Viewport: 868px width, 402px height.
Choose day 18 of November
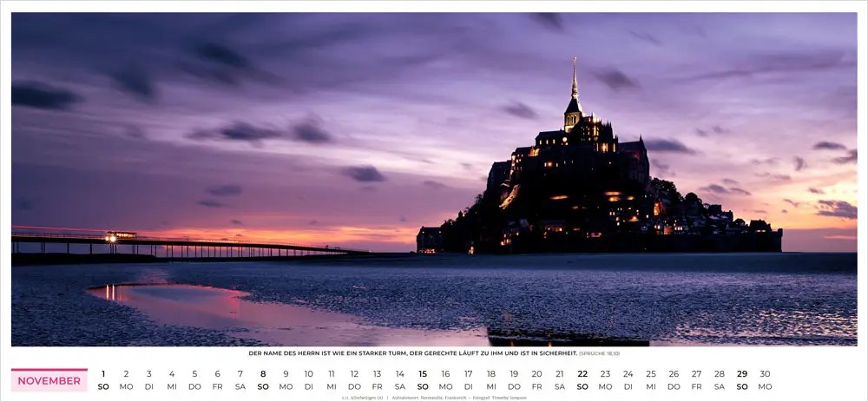tap(491, 373)
